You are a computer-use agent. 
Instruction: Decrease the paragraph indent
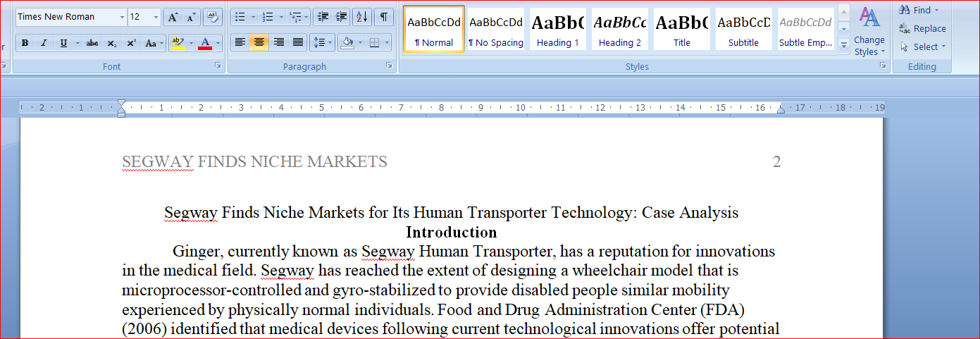pyautogui.click(x=322, y=17)
